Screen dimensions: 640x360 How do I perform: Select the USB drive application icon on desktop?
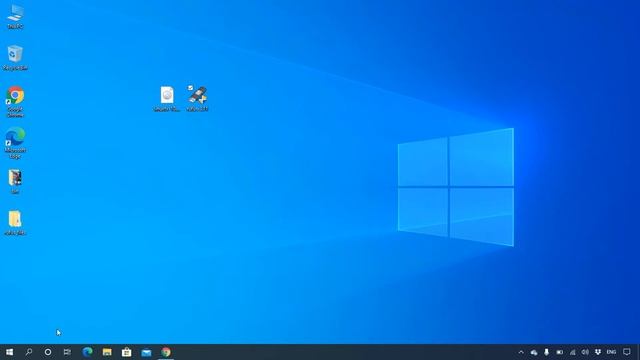pyautogui.click(x=198, y=99)
